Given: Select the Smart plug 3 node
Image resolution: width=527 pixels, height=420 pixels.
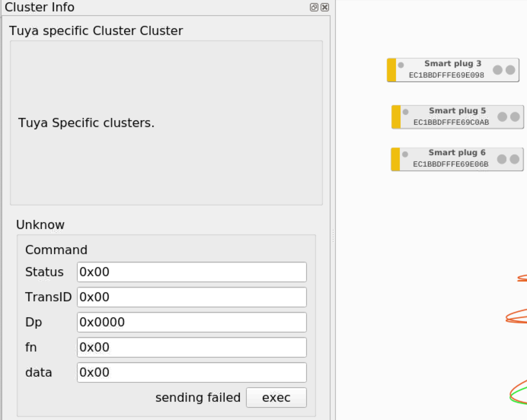Looking at the screenshot, I should click(x=453, y=70).
